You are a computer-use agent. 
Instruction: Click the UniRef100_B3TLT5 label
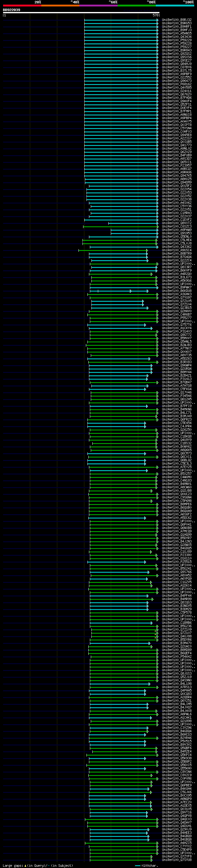click(177, 71)
